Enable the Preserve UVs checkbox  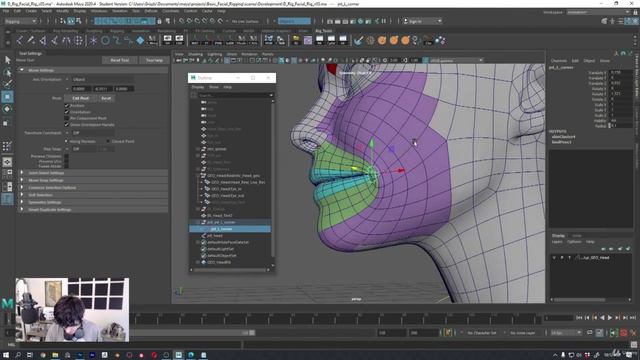tap(67, 161)
